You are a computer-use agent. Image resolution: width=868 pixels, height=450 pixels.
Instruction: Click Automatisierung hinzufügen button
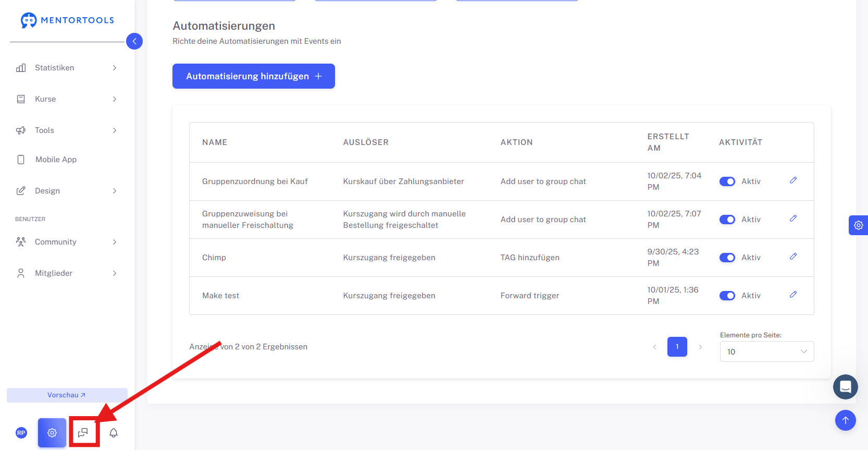tap(254, 76)
